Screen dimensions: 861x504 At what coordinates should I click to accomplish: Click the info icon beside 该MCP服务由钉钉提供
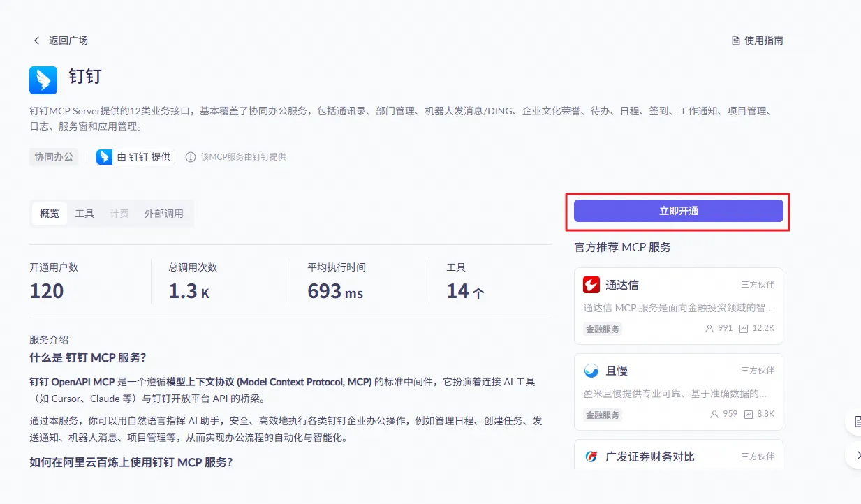[x=191, y=157]
